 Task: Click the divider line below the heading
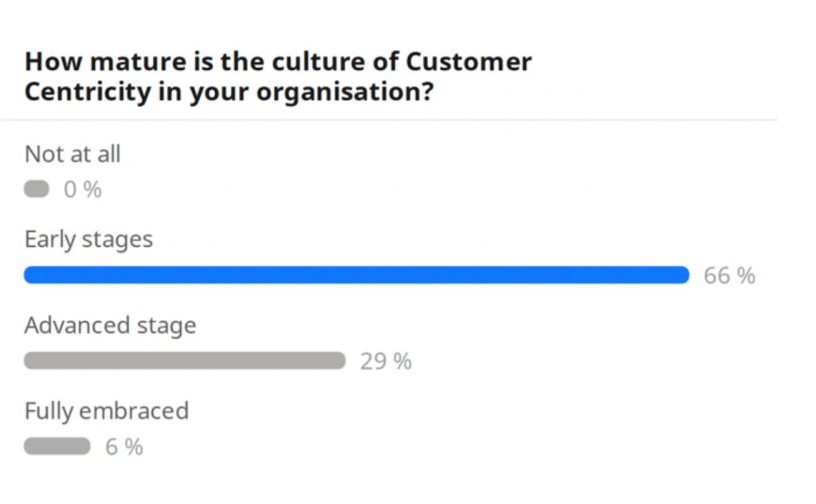point(389,120)
